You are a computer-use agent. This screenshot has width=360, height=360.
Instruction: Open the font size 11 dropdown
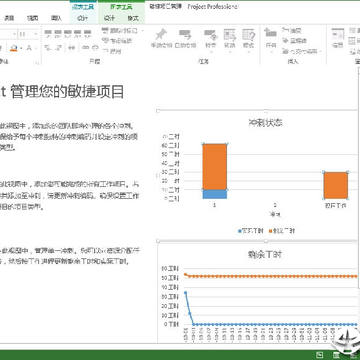tap(36, 34)
